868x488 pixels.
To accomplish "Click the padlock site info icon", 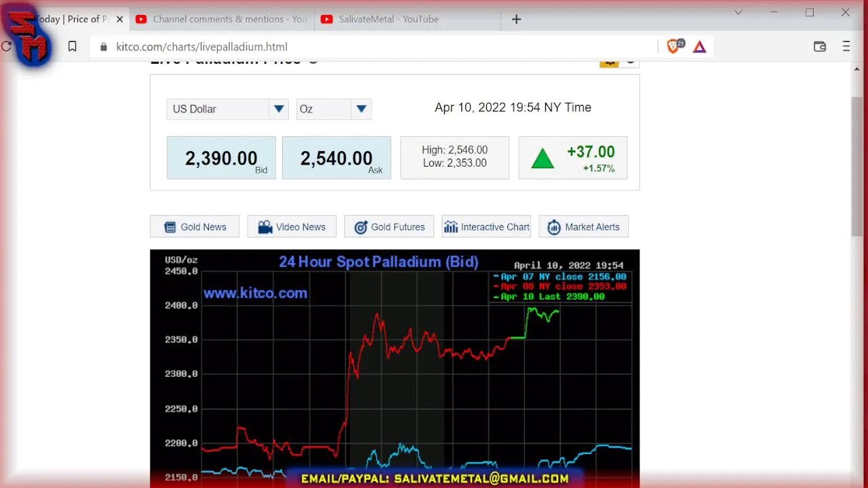I will 104,47.
